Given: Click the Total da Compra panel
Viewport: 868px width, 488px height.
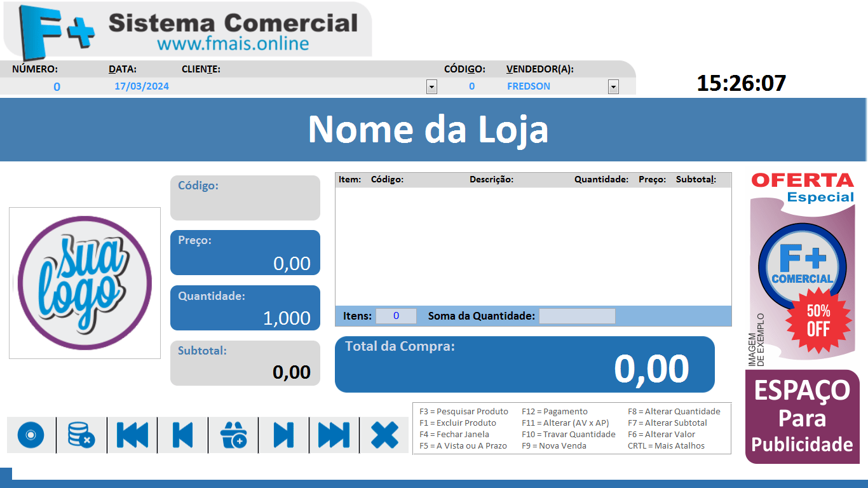Looking at the screenshot, I should (x=524, y=364).
